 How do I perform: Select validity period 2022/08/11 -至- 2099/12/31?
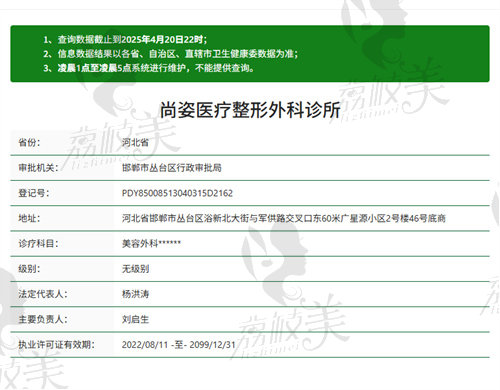click(x=179, y=345)
